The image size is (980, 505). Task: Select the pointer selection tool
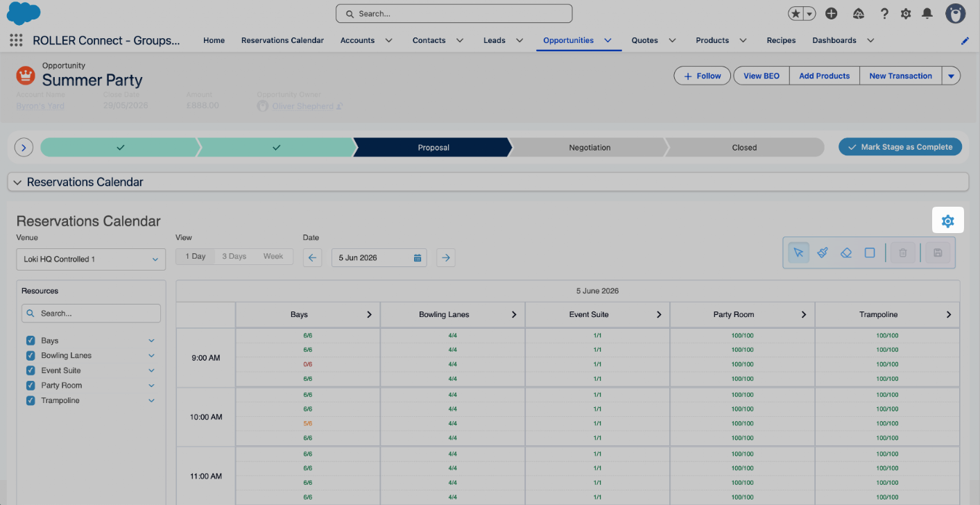[798, 253]
